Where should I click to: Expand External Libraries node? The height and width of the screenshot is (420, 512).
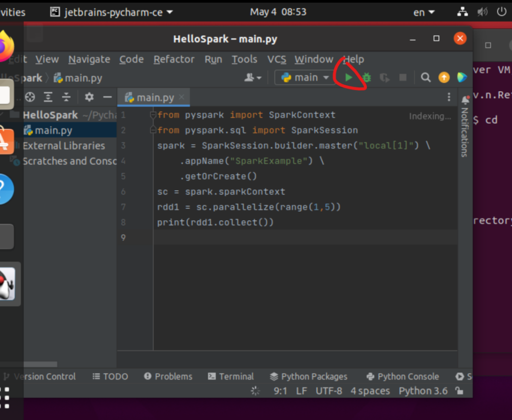64,146
